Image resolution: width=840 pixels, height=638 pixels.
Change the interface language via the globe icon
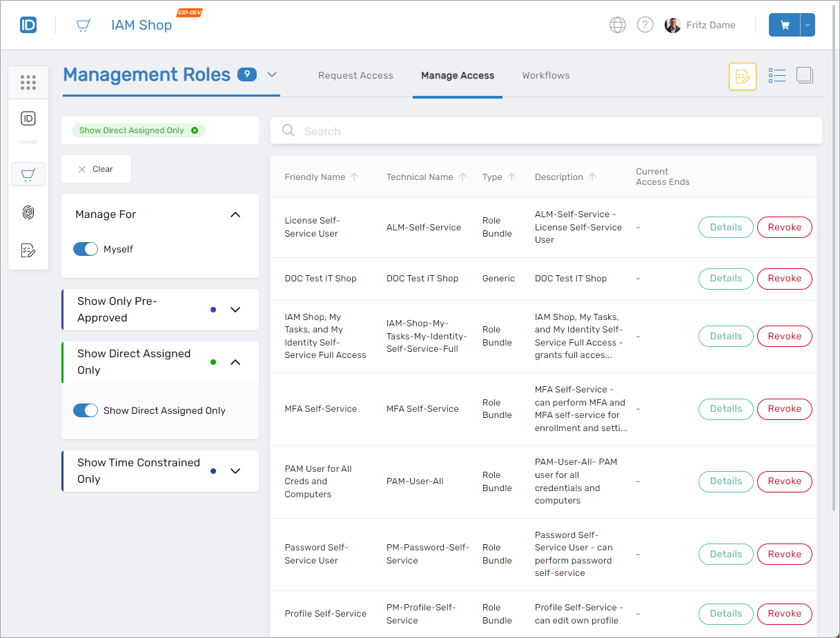point(617,24)
